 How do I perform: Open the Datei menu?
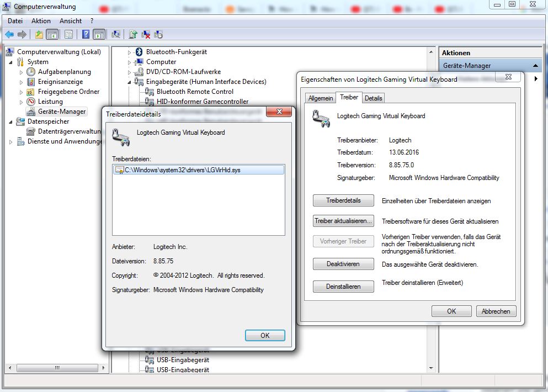coord(15,21)
